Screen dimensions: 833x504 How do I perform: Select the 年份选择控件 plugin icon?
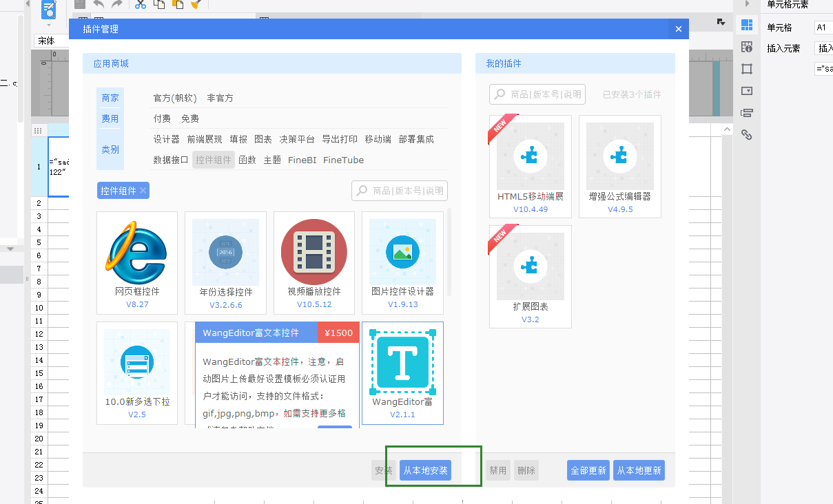point(225,252)
